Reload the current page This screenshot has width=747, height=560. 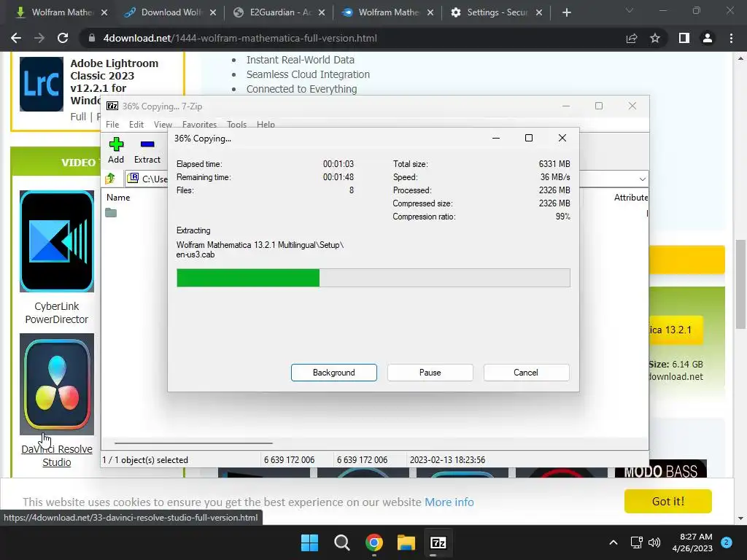63,38
